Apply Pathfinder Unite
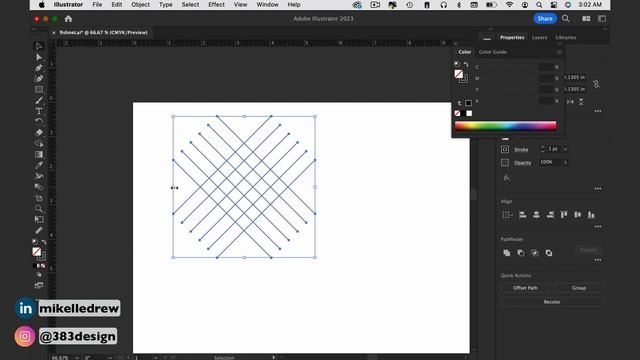The height and width of the screenshot is (360, 640). [507, 253]
